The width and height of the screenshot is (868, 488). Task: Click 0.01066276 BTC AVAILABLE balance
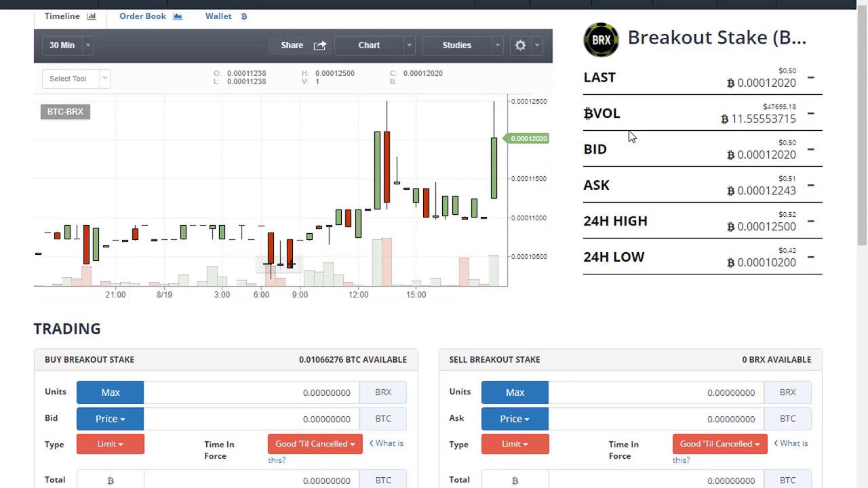(353, 360)
